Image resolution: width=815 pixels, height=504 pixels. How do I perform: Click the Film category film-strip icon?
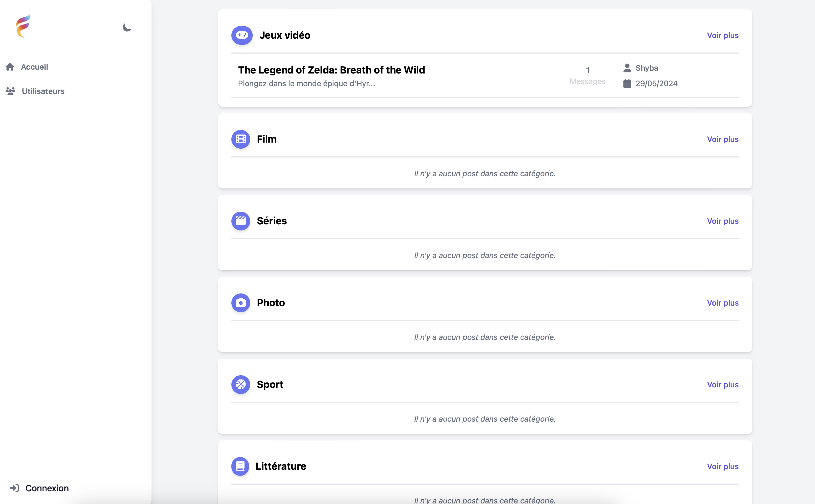coord(241,139)
